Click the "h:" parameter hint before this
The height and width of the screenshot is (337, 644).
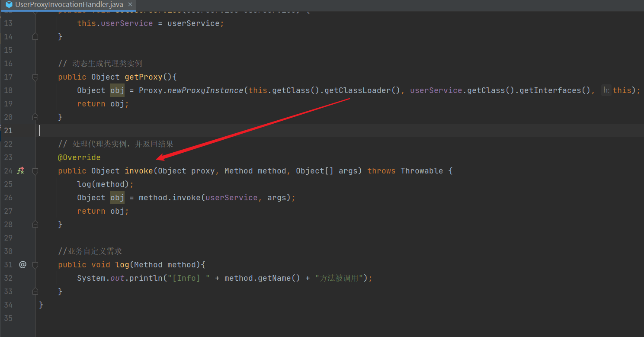pos(606,90)
